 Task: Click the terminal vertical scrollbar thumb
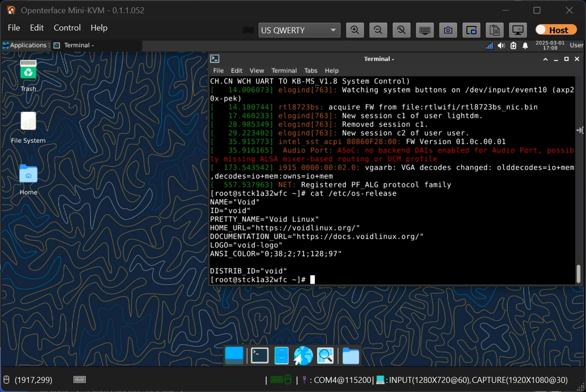coord(579,273)
